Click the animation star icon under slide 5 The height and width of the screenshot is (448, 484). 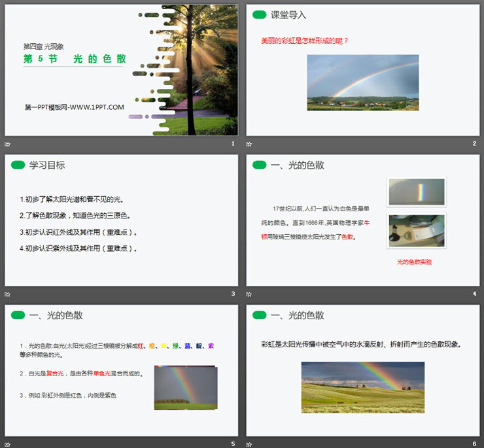tap(8, 444)
